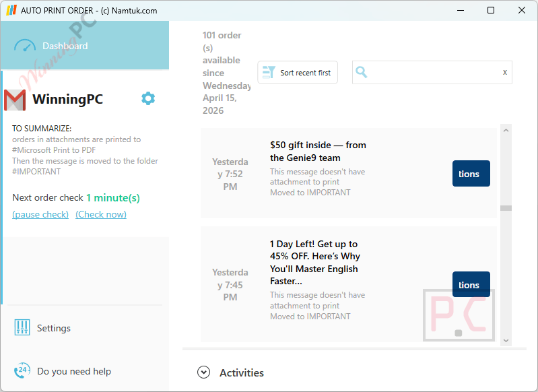538x392 pixels.
Task: Maximize the Auto Print Order window
Action: tap(491, 10)
